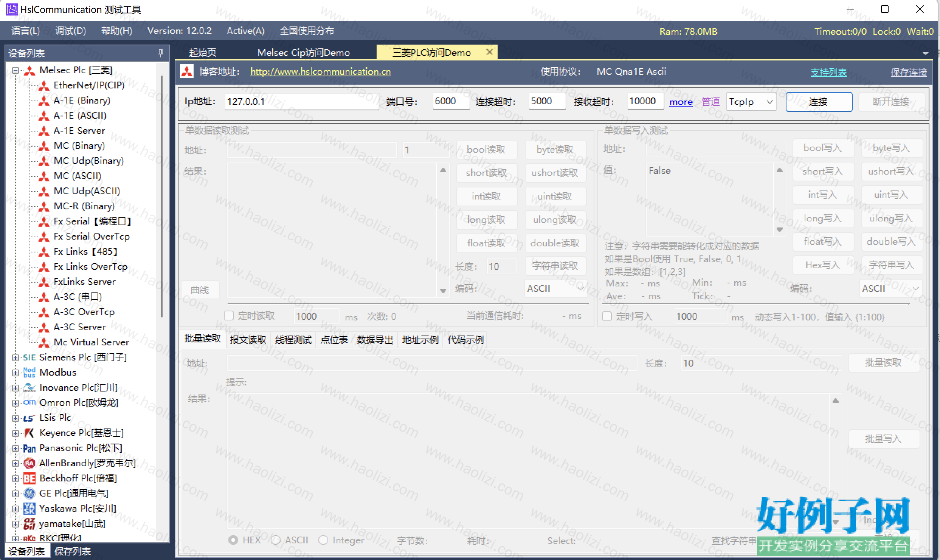Click the device list vertical scrollbar
Image resolution: width=940 pixels, height=560 pixels.
coord(162,196)
